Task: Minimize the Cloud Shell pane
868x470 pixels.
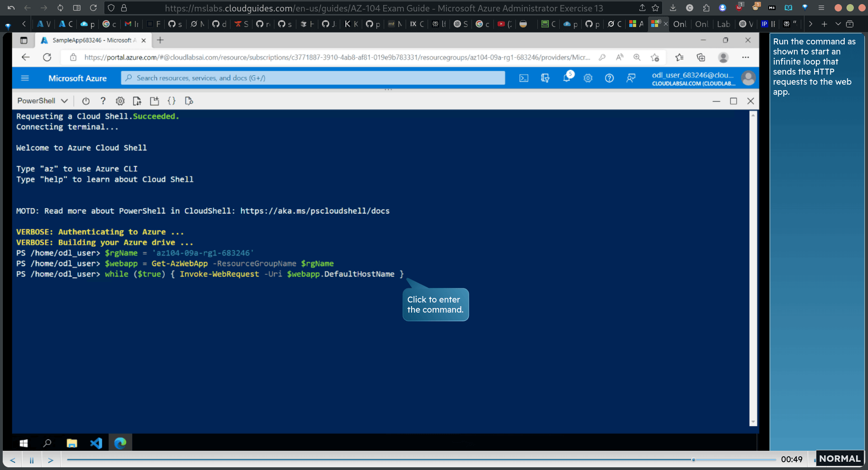Action: pos(716,101)
